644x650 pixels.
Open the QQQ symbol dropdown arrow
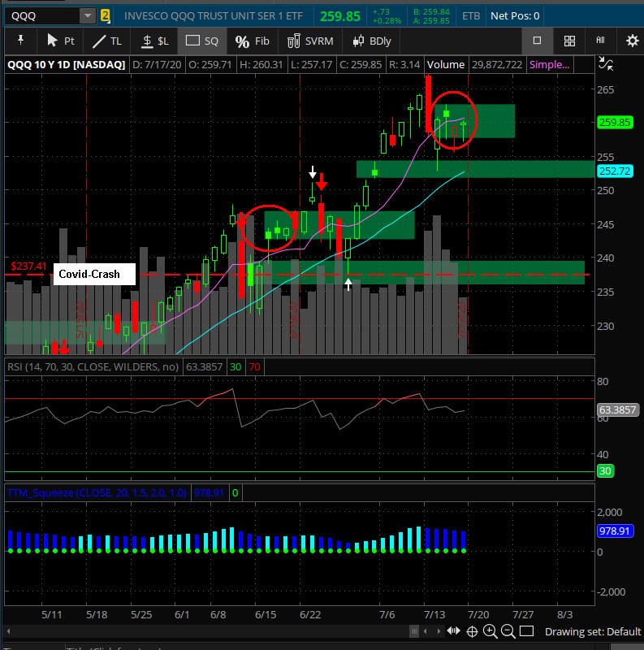pyautogui.click(x=87, y=15)
